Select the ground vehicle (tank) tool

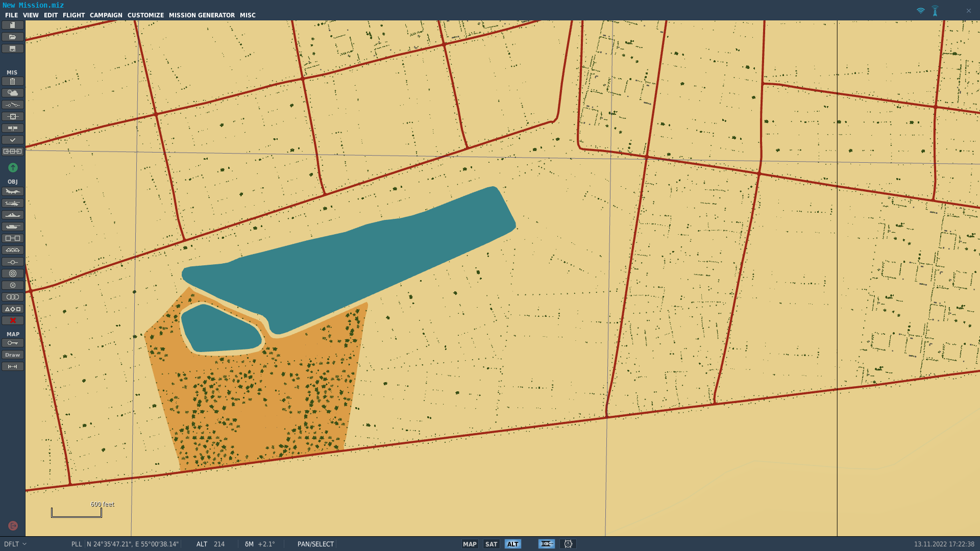coord(13,227)
